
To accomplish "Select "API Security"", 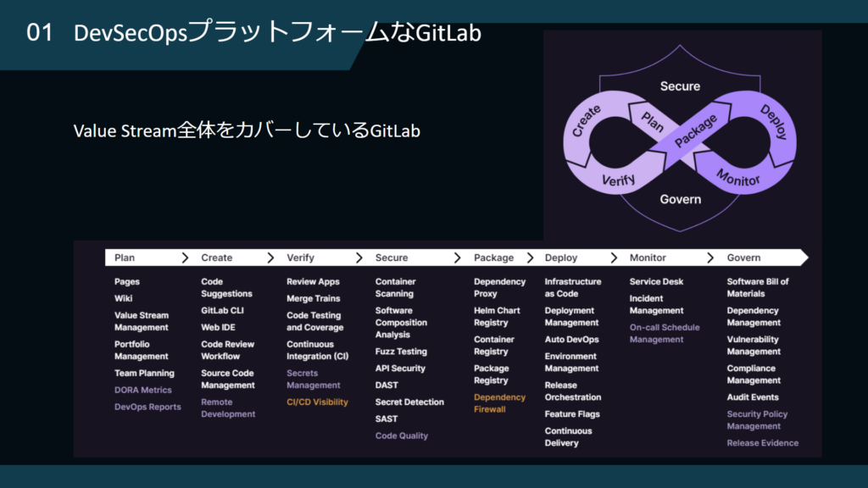I will coord(400,369).
